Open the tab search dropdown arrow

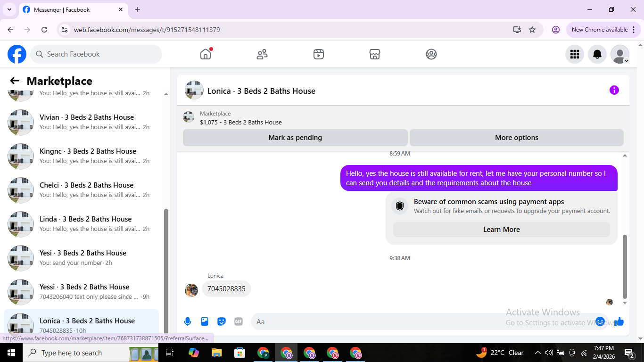tap(9, 9)
